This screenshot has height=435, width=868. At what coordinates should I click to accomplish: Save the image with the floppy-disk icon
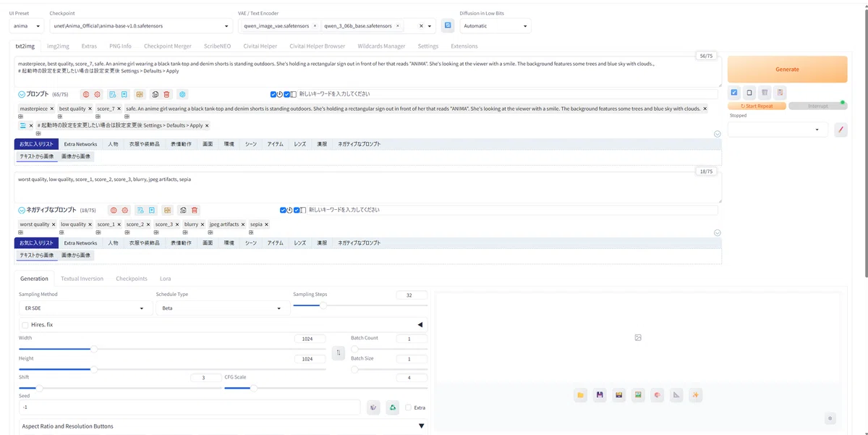pyautogui.click(x=600, y=395)
